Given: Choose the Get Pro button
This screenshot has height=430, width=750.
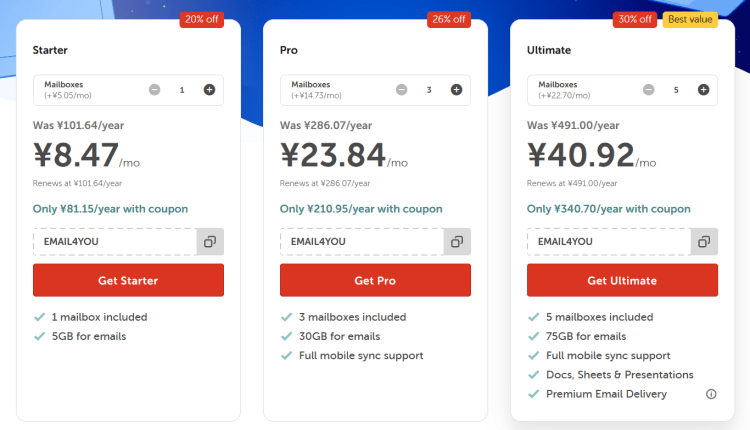Looking at the screenshot, I should (x=375, y=280).
